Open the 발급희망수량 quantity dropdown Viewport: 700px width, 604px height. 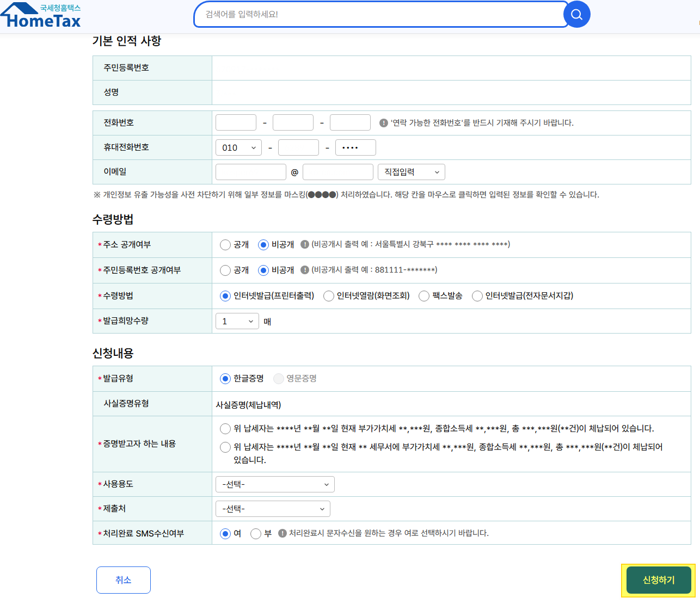click(237, 321)
